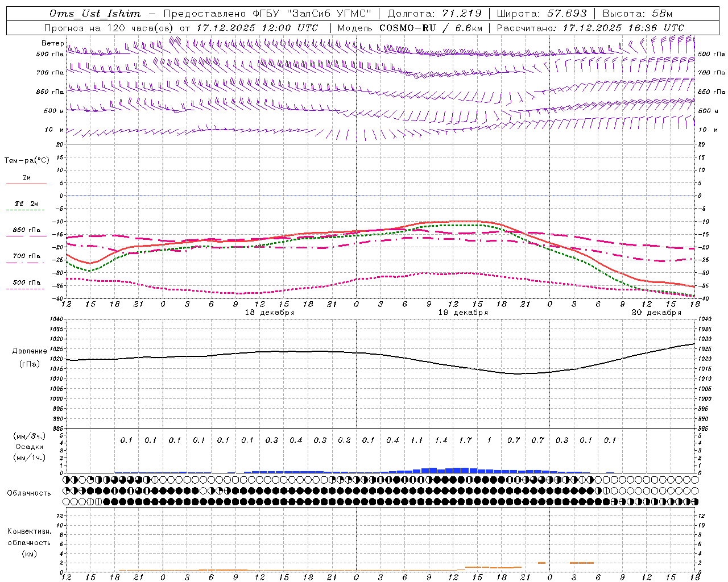Viewport: 728px width, 582px height.
Task: Click the Высота: 58м value
Action: 638,14
